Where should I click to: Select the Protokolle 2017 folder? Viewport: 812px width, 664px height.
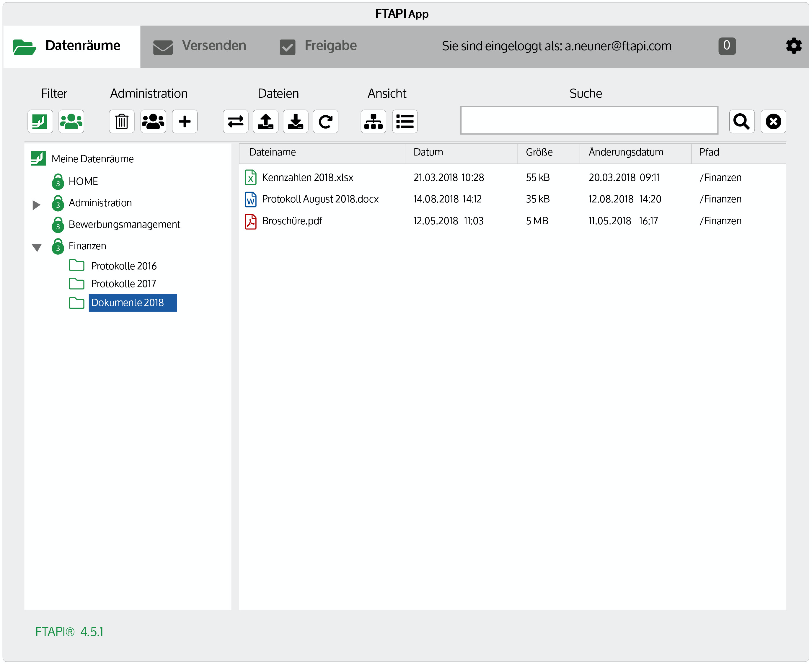(123, 284)
